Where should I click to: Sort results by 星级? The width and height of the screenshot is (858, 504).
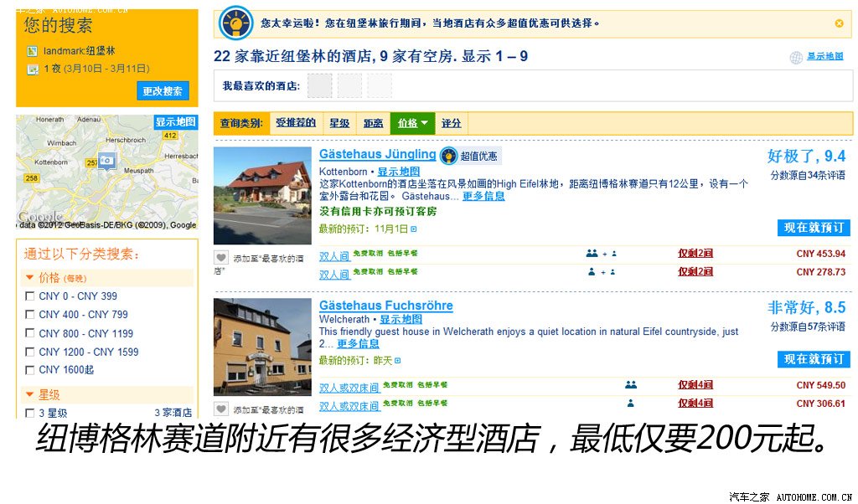coord(339,123)
